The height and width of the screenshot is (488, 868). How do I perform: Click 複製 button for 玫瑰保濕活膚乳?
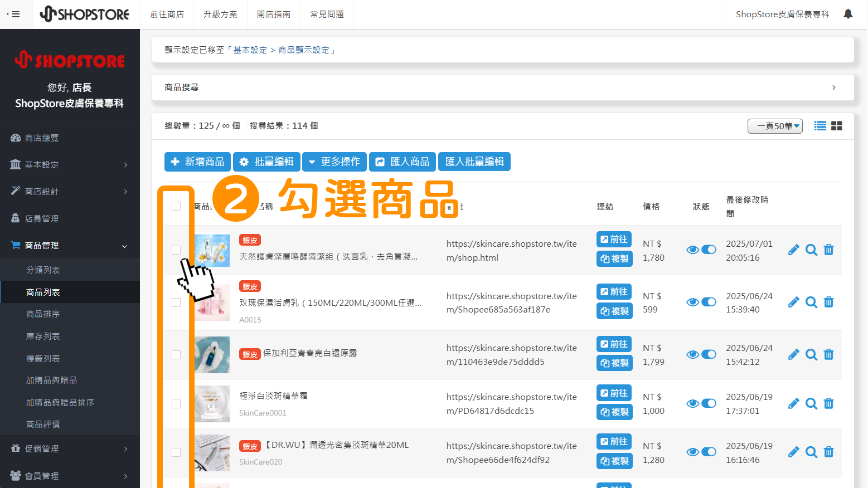point(614,311)
